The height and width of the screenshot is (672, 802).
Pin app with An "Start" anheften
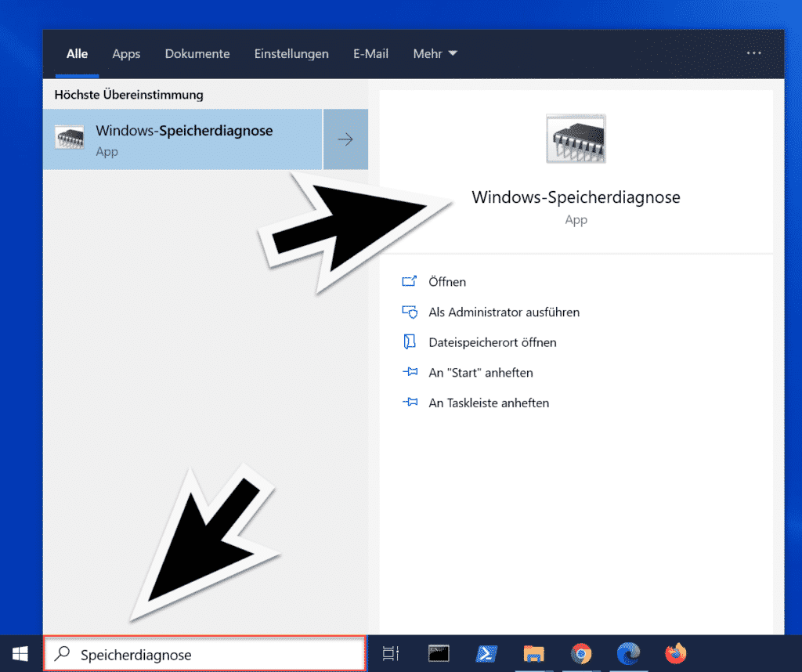click(481, 372)
